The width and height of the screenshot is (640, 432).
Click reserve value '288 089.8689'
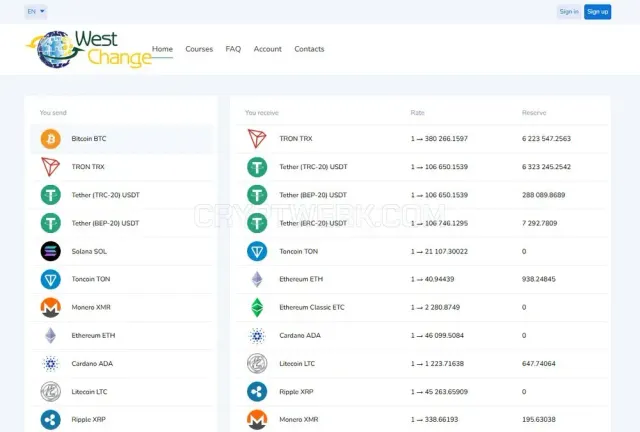544,195
